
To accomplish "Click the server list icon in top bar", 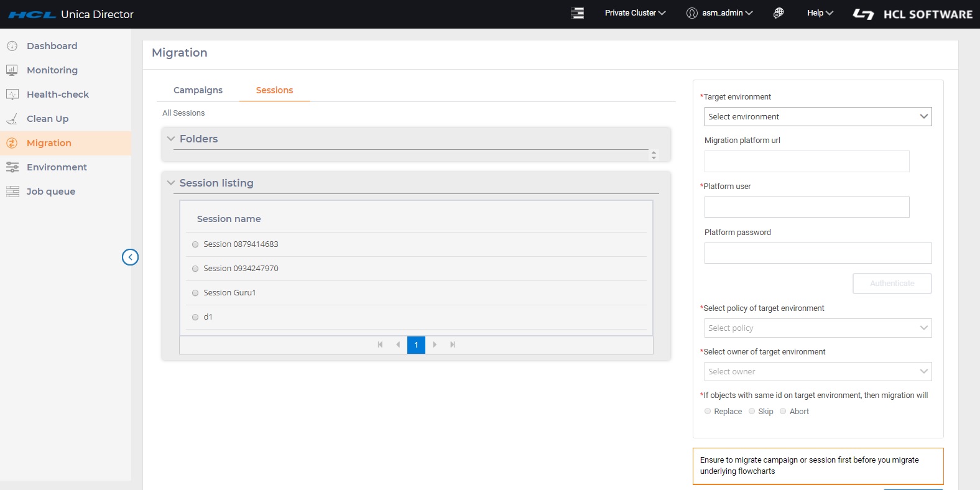I will 577,13.
